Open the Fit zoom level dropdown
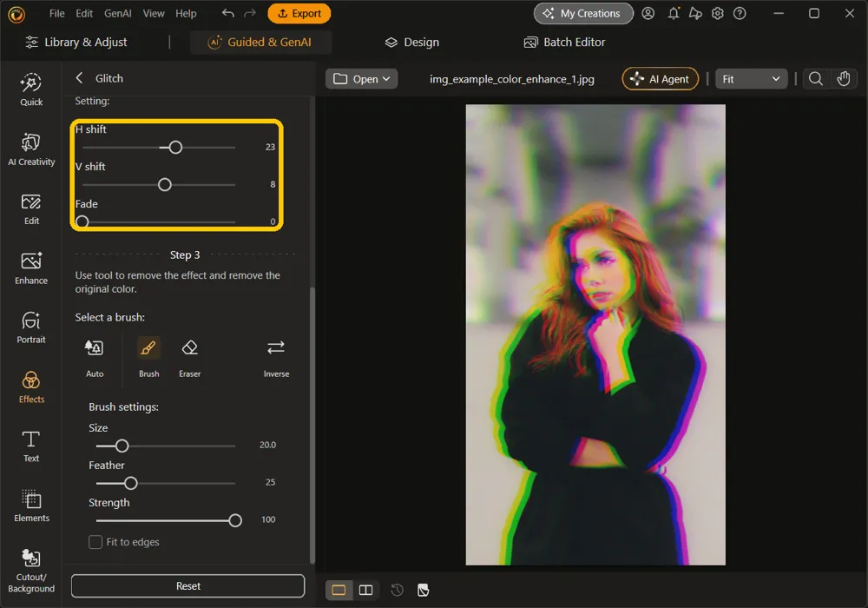 [x=751, y=79]
